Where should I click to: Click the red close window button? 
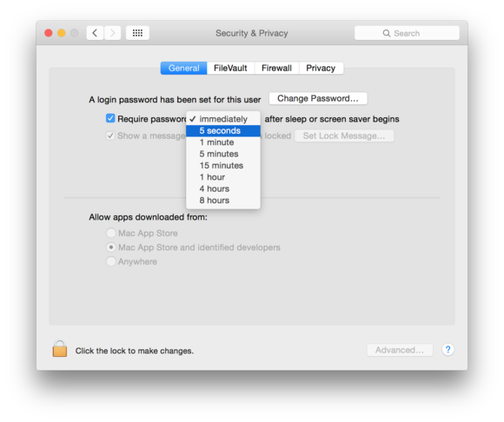pyautogui.click(x=49, y=33)
